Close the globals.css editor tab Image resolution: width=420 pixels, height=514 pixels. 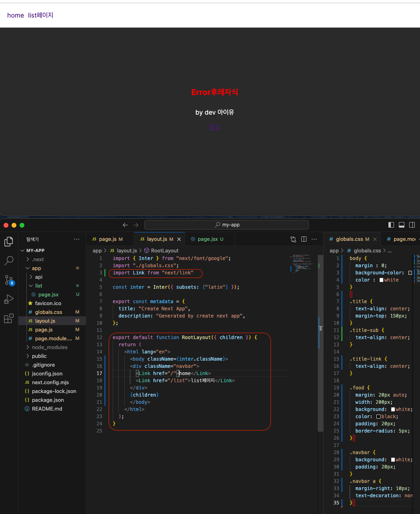pos(375,239)
